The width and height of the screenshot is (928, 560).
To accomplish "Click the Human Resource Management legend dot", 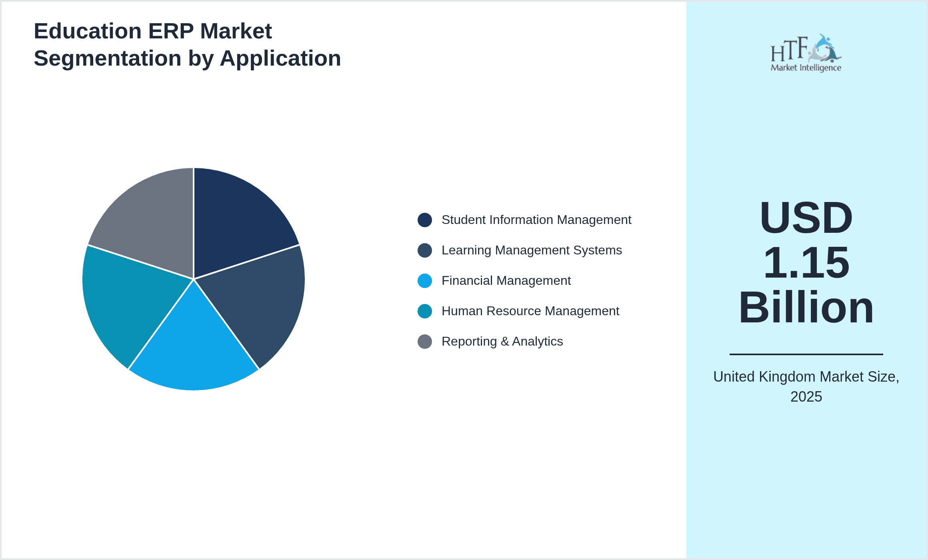I will [x=424, y=311].
